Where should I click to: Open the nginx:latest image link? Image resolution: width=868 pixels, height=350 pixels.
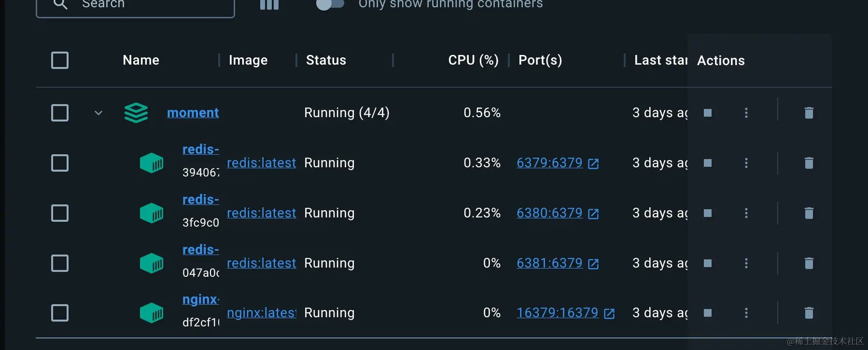(262, 313)
